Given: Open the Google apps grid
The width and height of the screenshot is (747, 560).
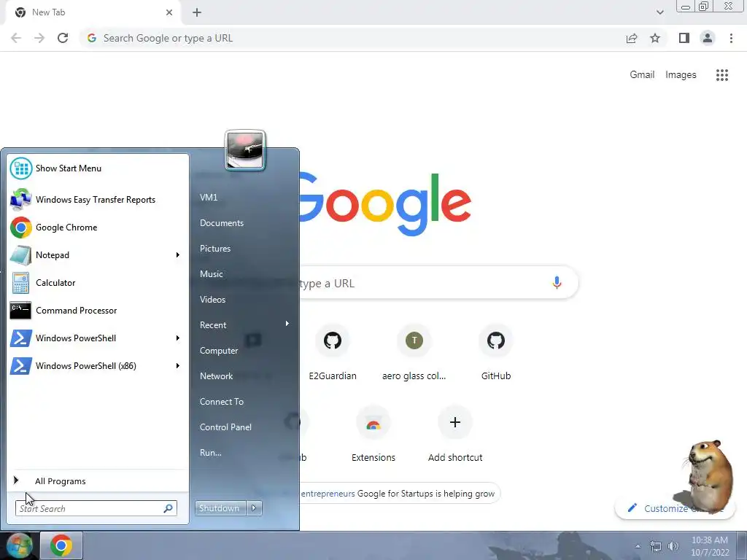Looking at the screenshot, I should tap(721, 75).
